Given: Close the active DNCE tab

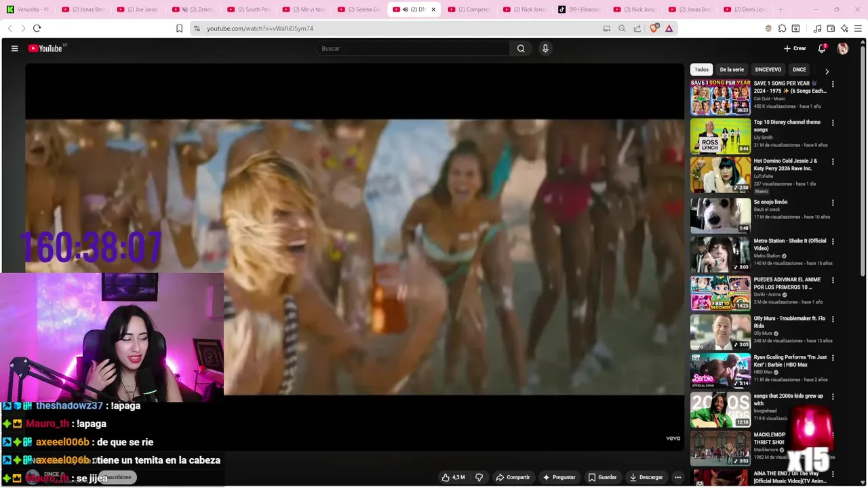Looking at the screenshot, I should (433, 9).
